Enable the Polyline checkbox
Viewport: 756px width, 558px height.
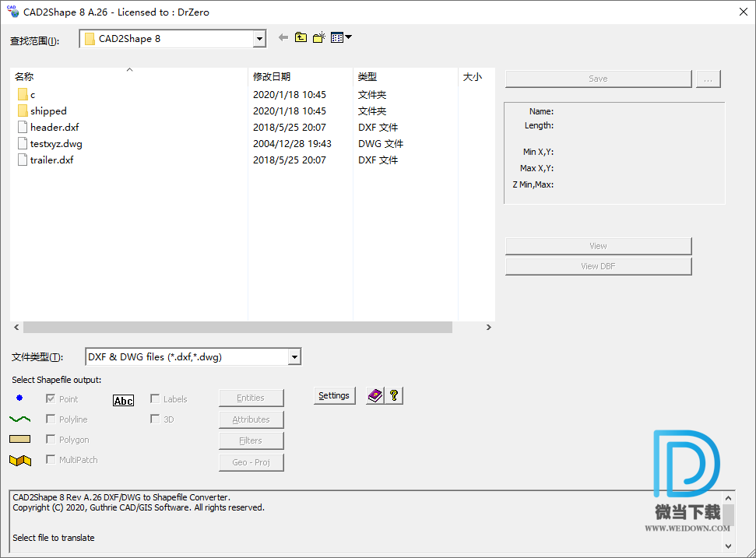pyautogui.click(x=51, y=419)
